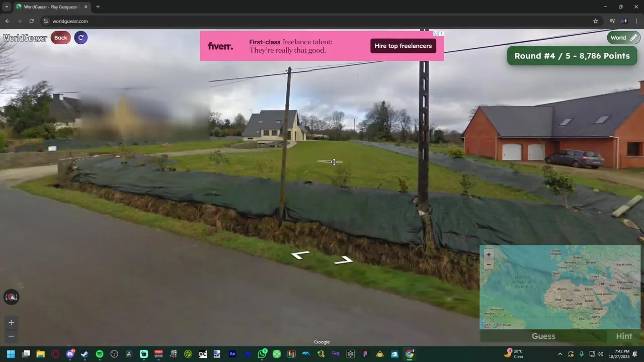Click the WorldGuessr logo
The image size is (644, 362).
point(25,38)
